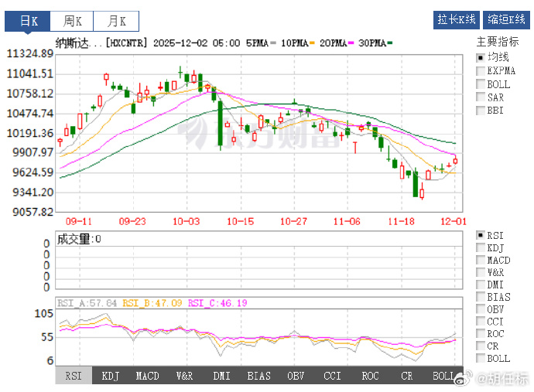Switch to the 周K weekly chart tab
534x392 pixels.
[x=73, y=21]
